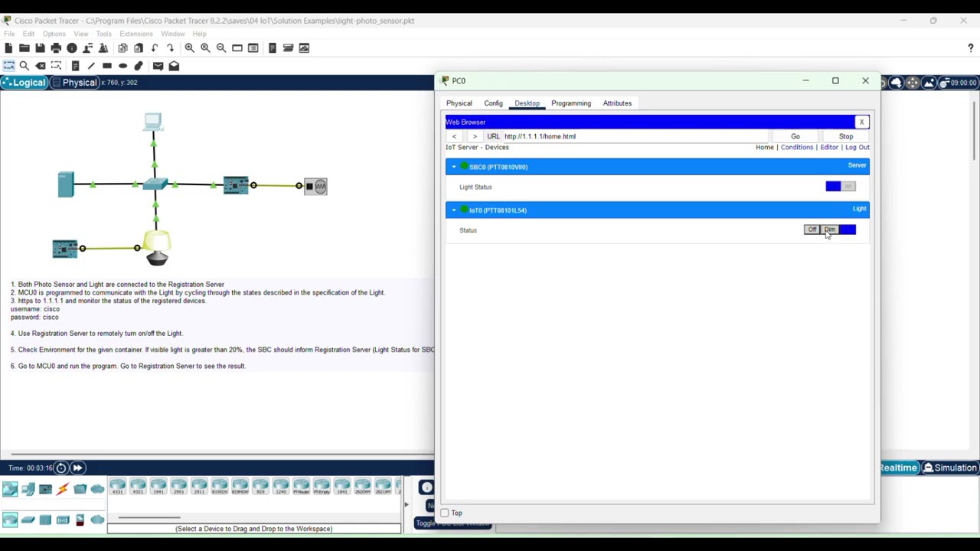980x551 pixels.
Task: Click the central switch in the topology
Action: [155, 184]
